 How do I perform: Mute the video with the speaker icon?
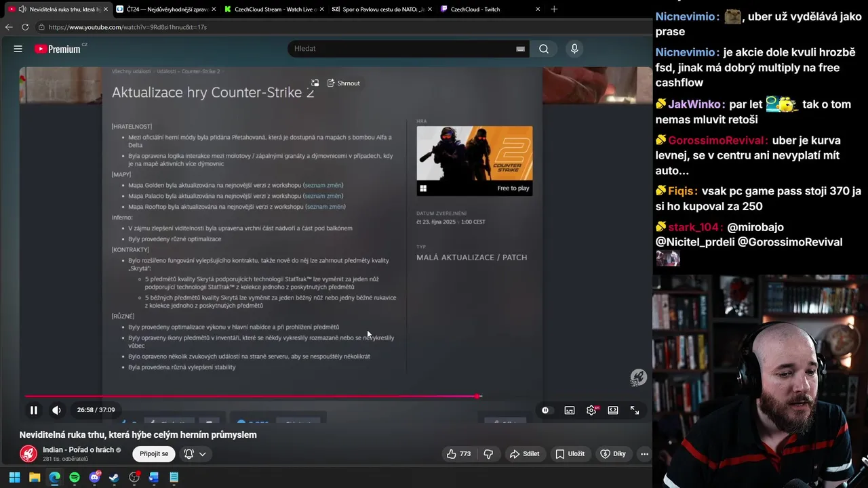[x=56, y=410]
